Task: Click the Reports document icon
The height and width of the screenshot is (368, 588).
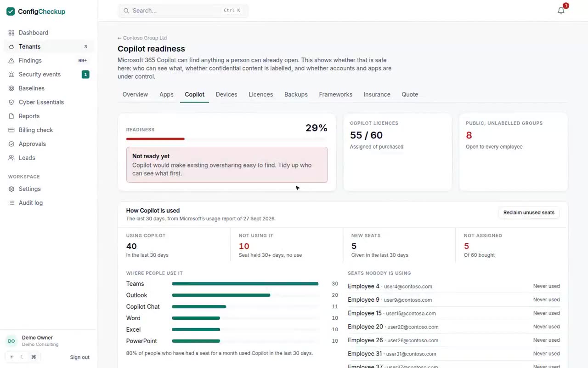Action: (x=11, y=116)
